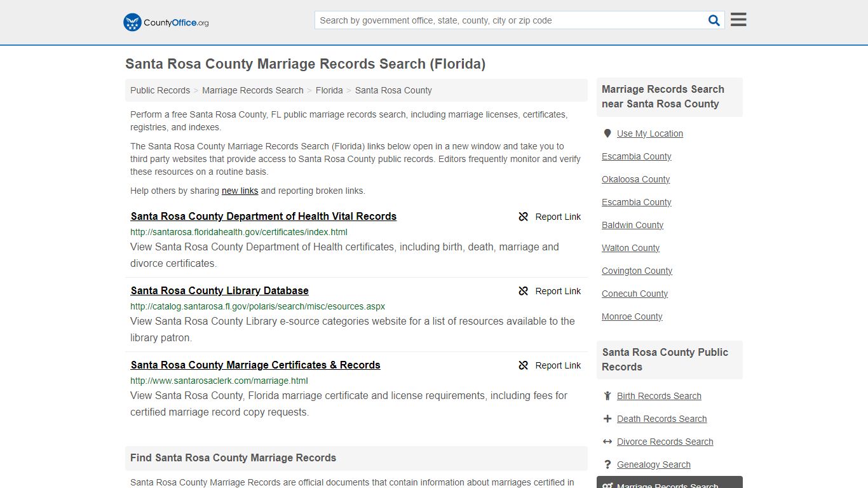868x488 pixels.
Task: Open Monroe County link
Action: 632,316
